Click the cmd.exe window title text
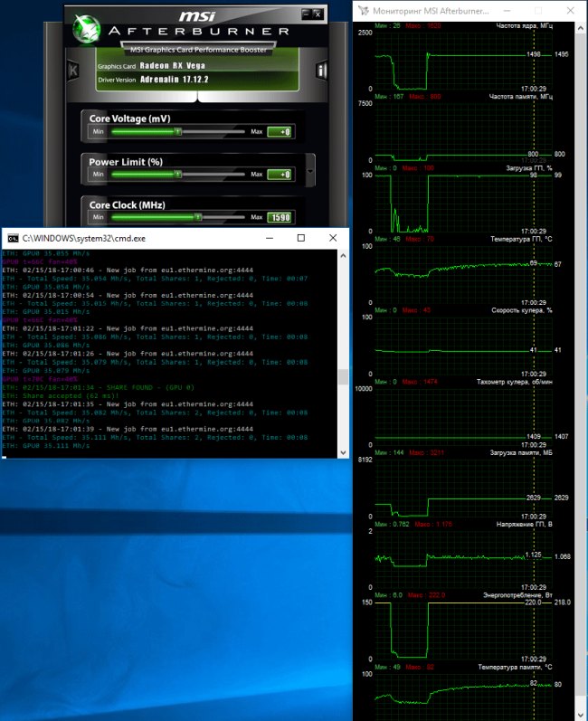Viewport: 588px width, 721px height. click(84, 239)
